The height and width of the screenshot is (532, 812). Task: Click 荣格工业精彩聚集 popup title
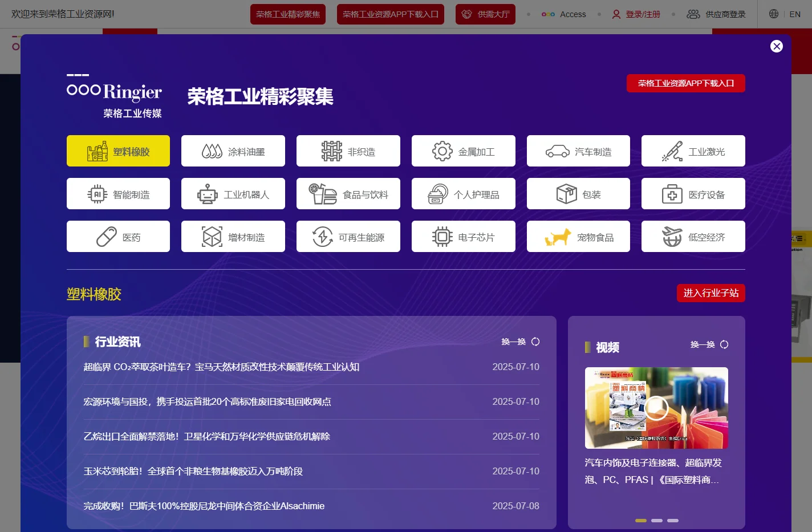[x=261, y=96]
